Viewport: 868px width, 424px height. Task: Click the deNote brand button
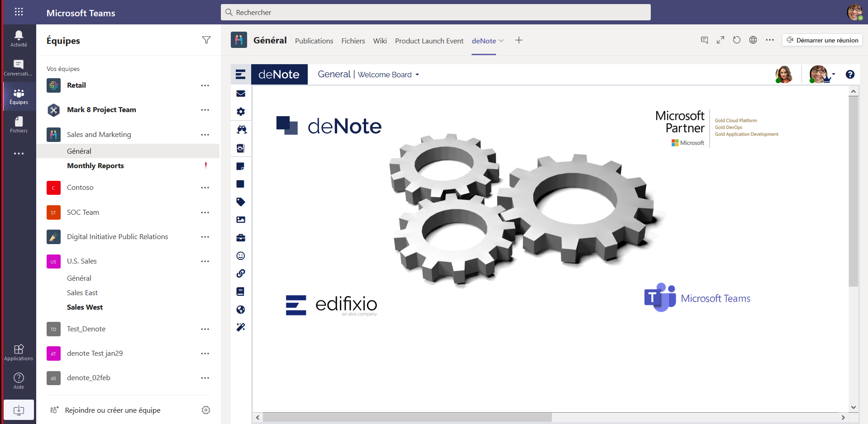pyautogui.click(x=279, y=74)
